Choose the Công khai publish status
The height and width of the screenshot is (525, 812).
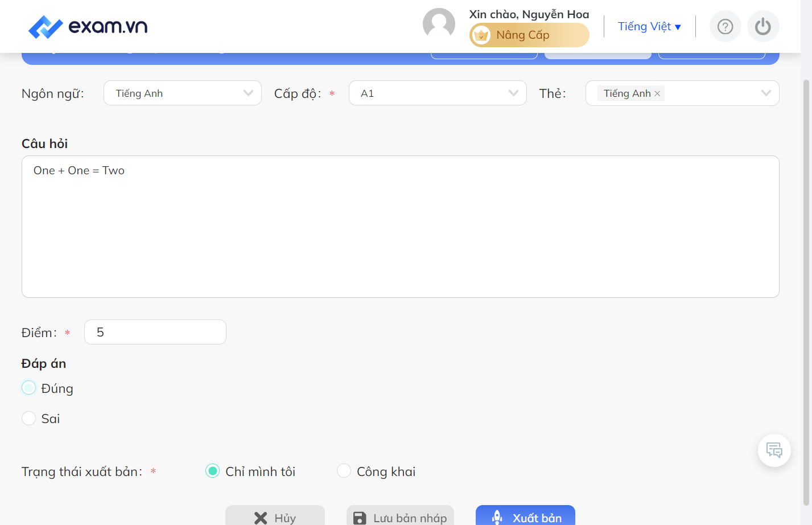(x=344, y=471)
